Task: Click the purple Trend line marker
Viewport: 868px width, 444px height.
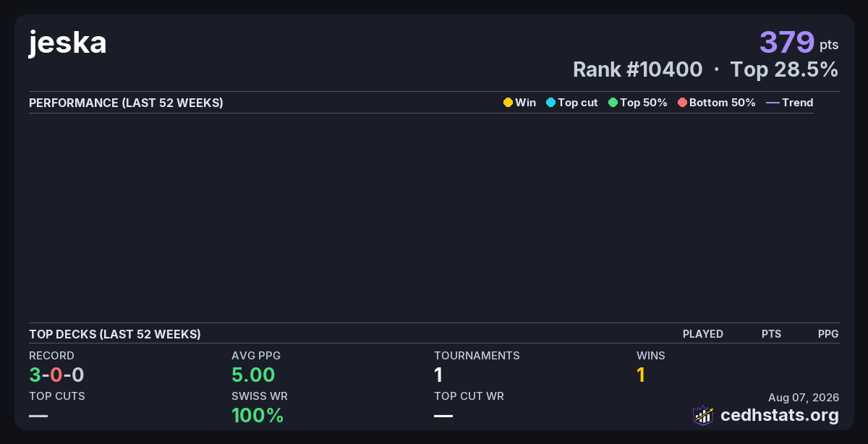Action: point(773,103)
